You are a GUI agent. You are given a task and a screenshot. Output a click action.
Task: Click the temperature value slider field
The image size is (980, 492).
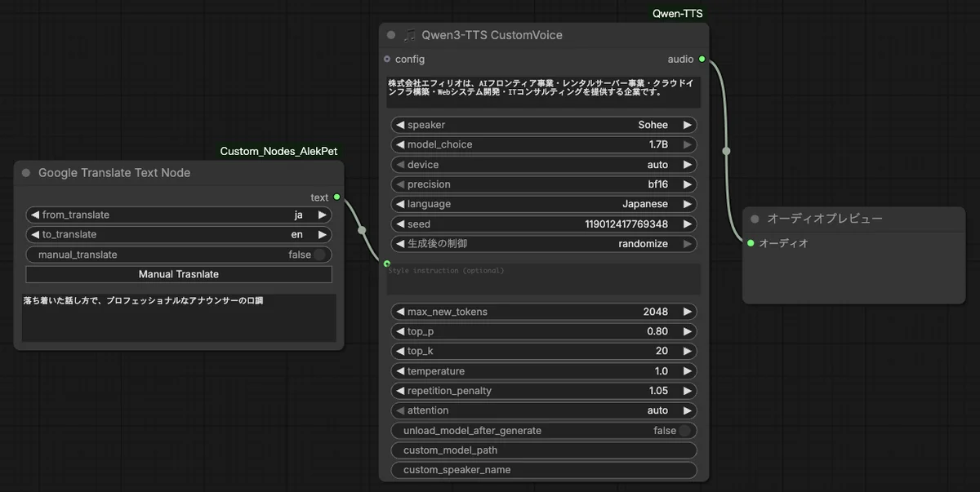click(x=544, y=371)
